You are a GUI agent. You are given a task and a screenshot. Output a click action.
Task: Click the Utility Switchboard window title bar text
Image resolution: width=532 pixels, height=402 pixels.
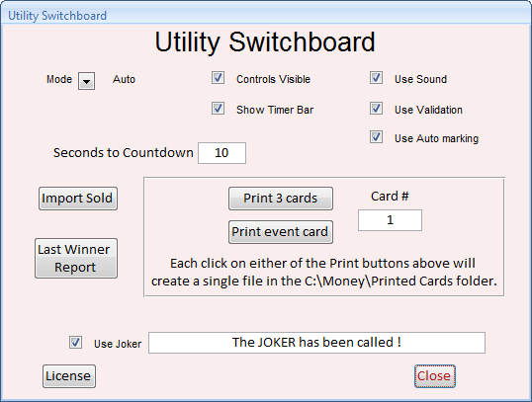(57, 16)
